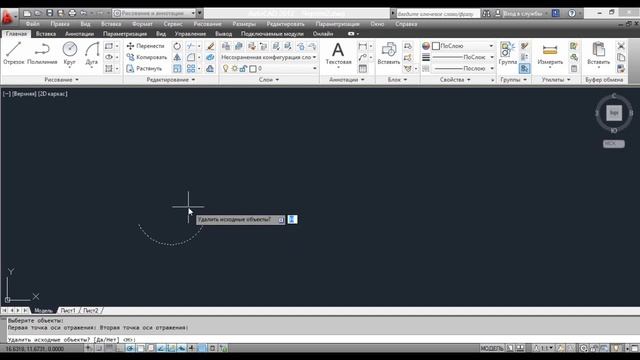Expand the Рисование panel title
Screen dimensions: 640x360
pyautogui.click(x=61, y=80)
